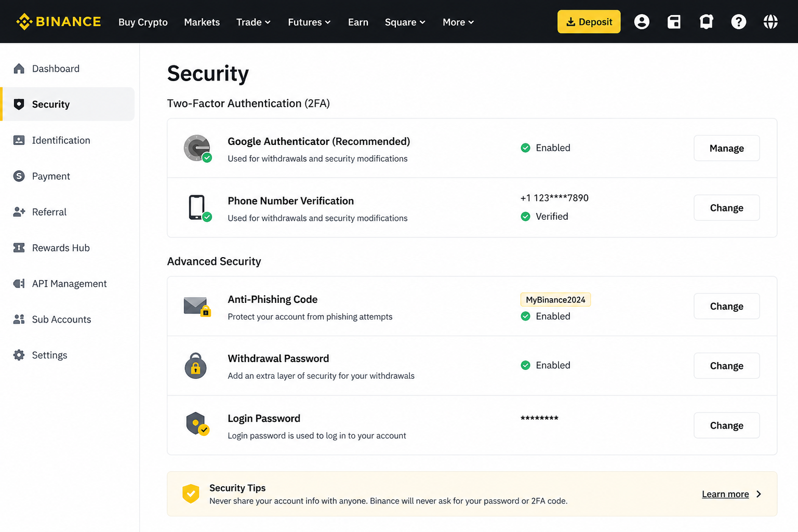The width and height of the screenshot is (798, 532).
Task: Open Referral in sidebar
Action: (68, 212)
